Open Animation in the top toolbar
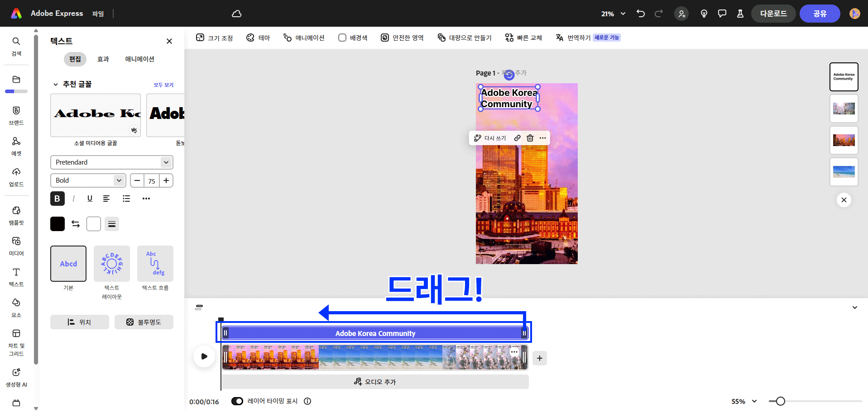 click(x=304, y=38)
